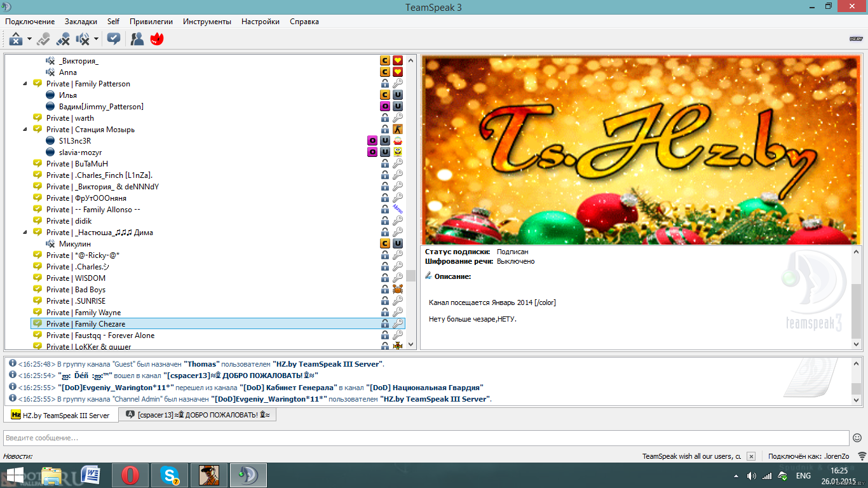The height and width of the screenshot is (488, 868).
Task: Click the key icon on Private | BuTaMuH
Action: pyautogui.click(x=398, y=164)
